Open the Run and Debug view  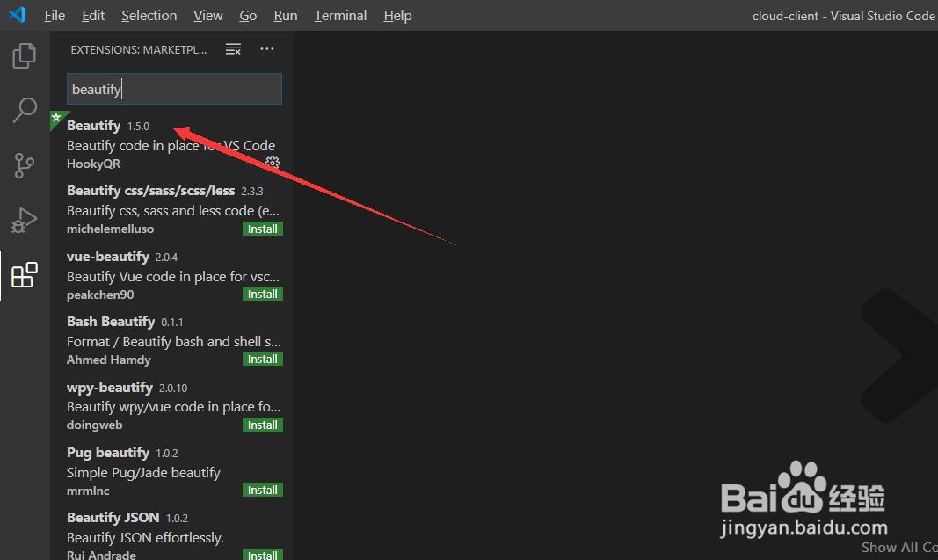pos(25,220)
